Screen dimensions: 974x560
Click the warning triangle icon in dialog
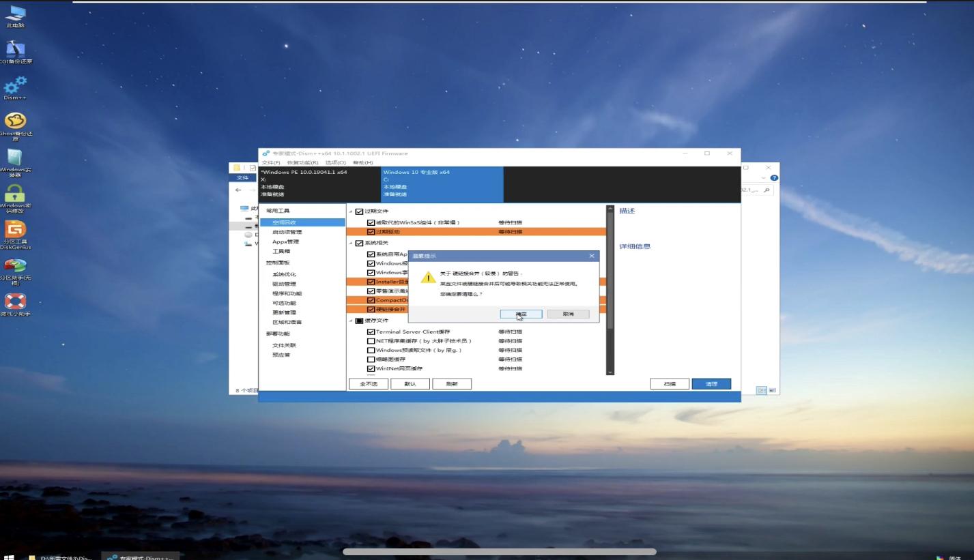pos(427,278)
